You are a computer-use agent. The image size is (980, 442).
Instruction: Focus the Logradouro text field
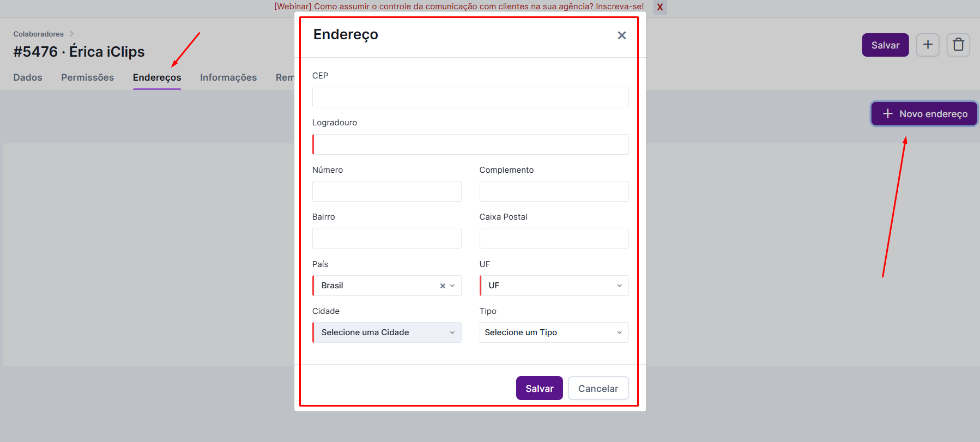(x=470, y=144)
